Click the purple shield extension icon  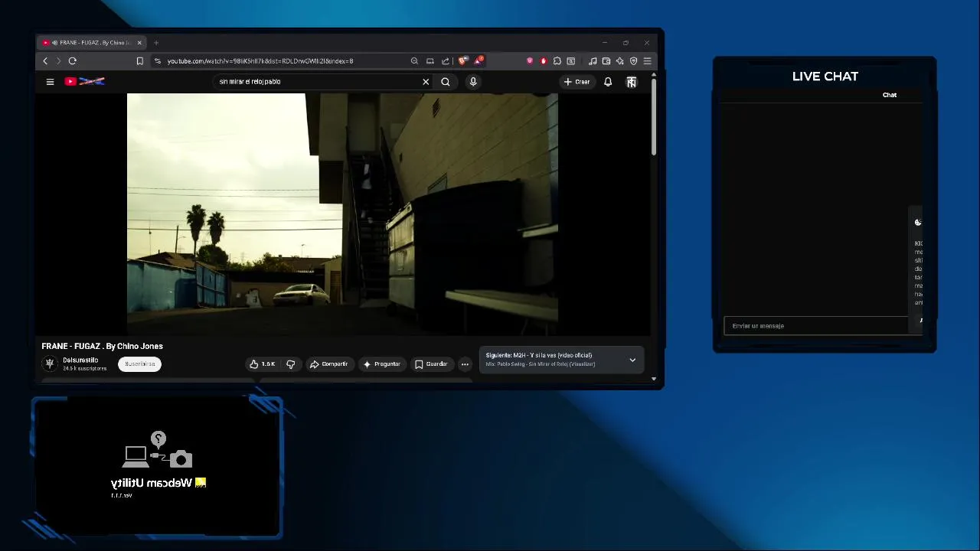(x=529, y=61)
